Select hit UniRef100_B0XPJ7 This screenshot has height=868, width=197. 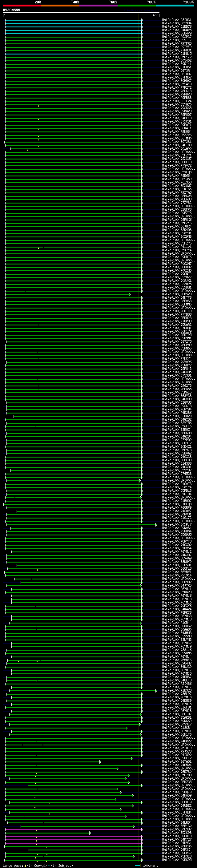point(177,525)
